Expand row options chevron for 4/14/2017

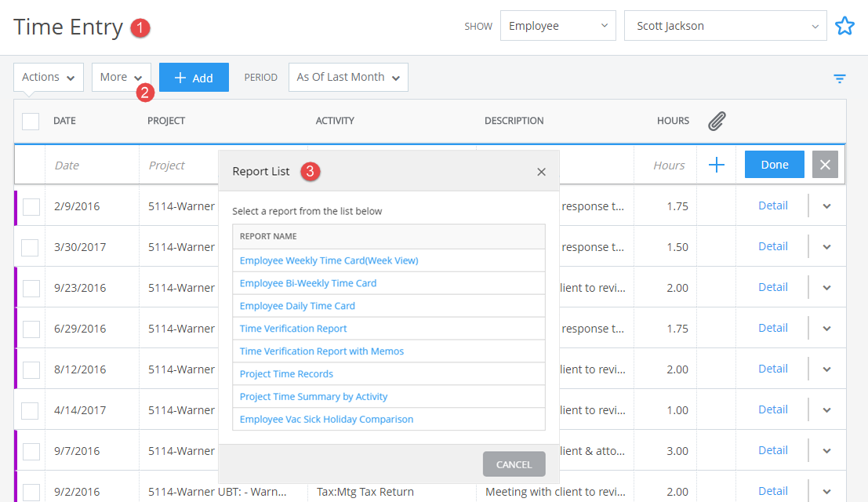[x=826, y=410]
